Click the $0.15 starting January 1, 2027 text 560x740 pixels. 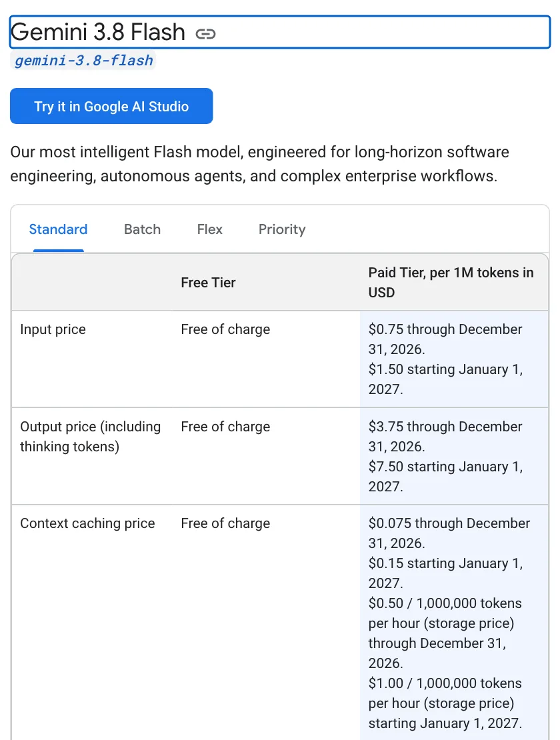[x=446, y=573]
